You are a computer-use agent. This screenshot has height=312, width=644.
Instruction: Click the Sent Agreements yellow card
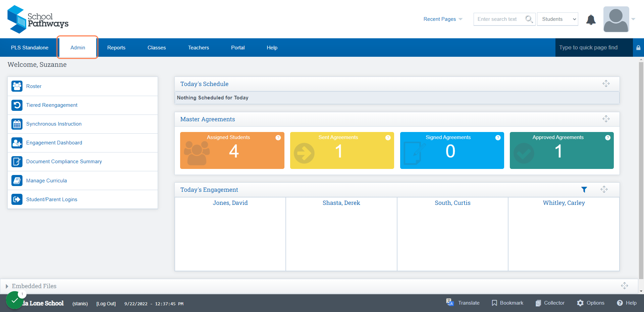(342, 150)
